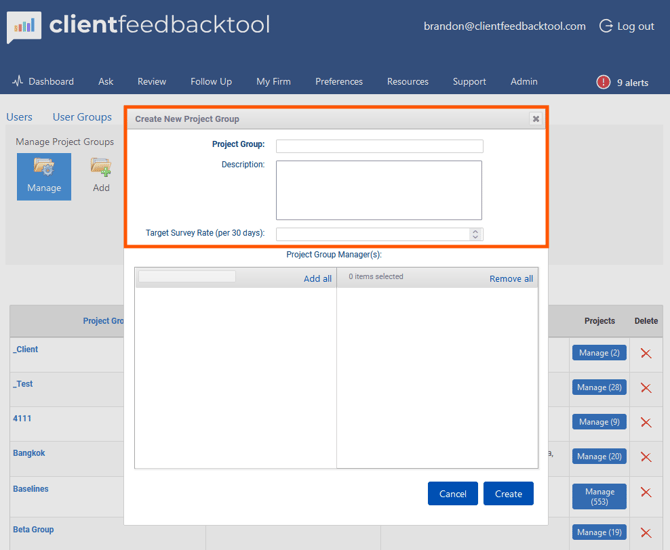Click the Project Group name field

(379, 146)
